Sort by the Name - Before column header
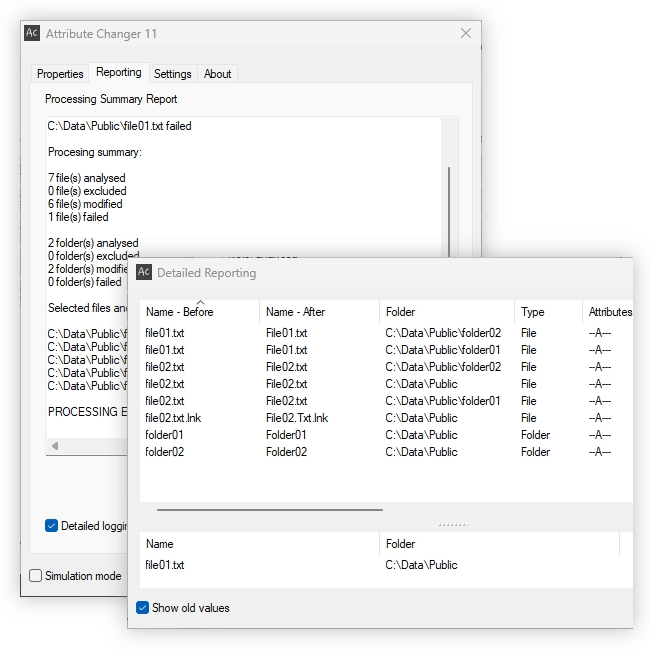Viewport: 650px width, 650px height. 200,312
